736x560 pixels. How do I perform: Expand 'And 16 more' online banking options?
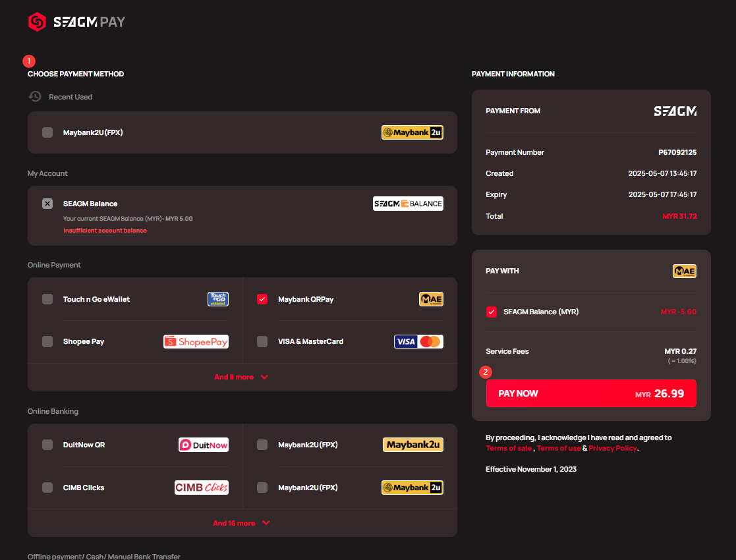click(x=241, y=523)
